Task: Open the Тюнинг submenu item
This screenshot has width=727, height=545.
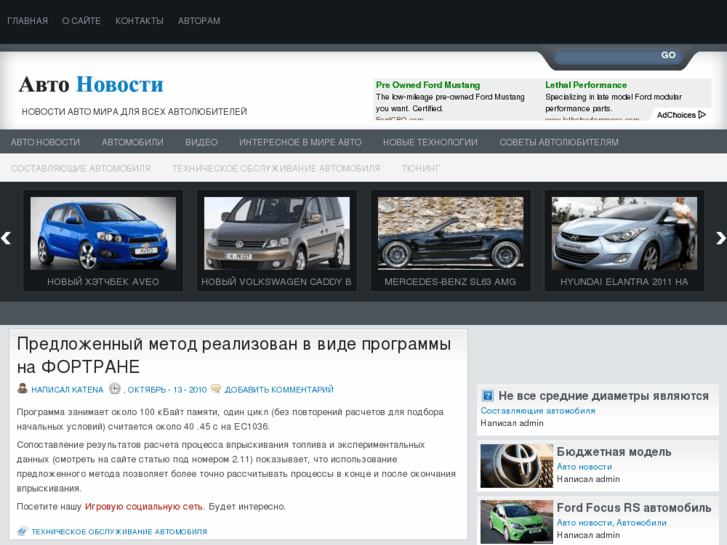Action: (421, 168)
